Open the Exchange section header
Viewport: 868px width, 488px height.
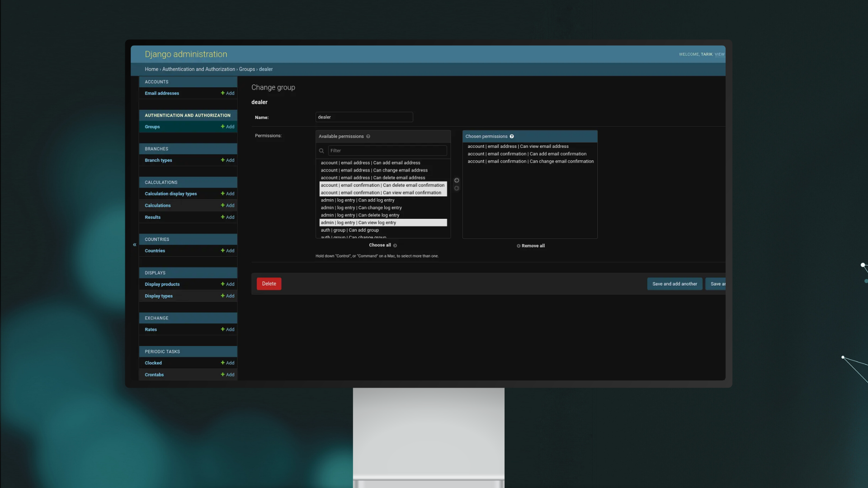click(x=156, y=318)
